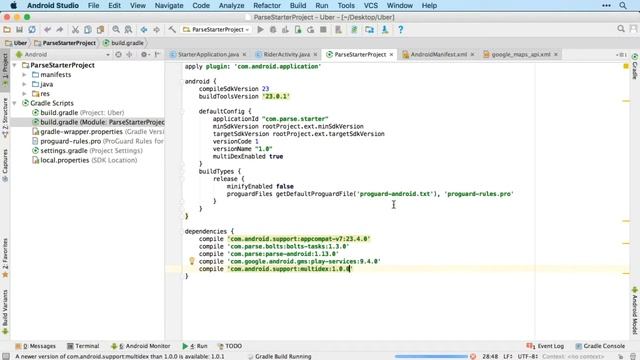Open the Build menu
The height and width of the screenshot is (360, 640).
[298, 5]
